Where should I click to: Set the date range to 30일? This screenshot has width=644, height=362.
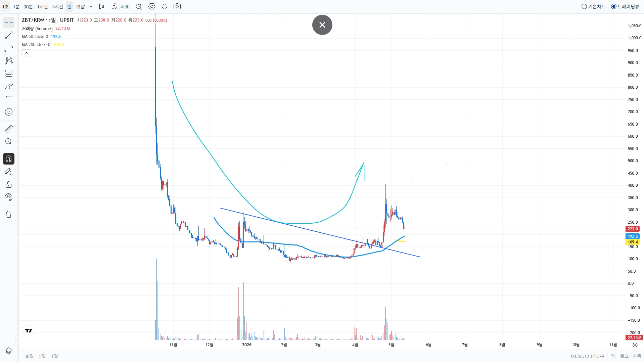pyautogui.click(x=29, y=356)
